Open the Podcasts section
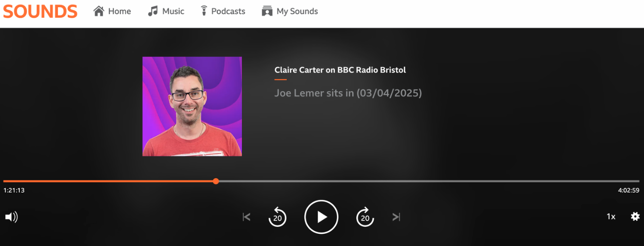This screenshot has width=644, height=246. coord(223,11)
